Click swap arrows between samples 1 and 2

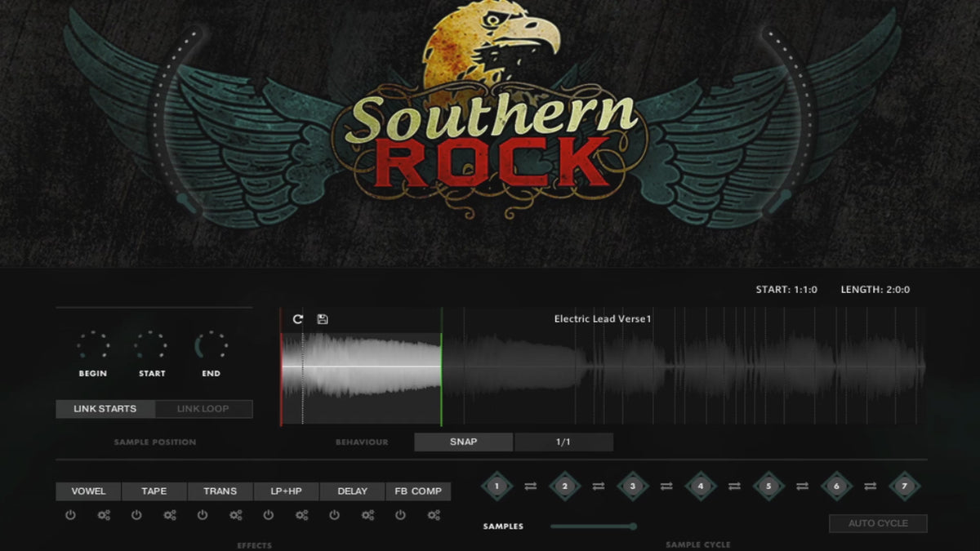point(531,487)
